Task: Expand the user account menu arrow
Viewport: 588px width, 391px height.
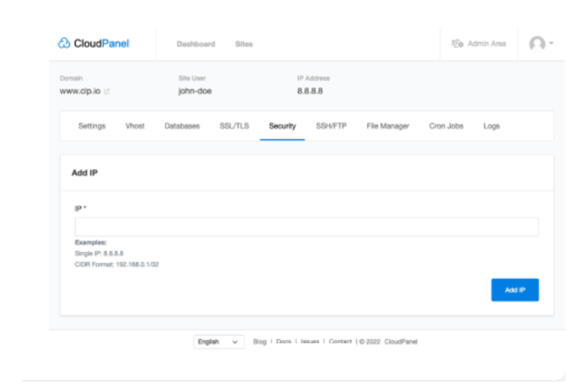Action: [551, 44]
